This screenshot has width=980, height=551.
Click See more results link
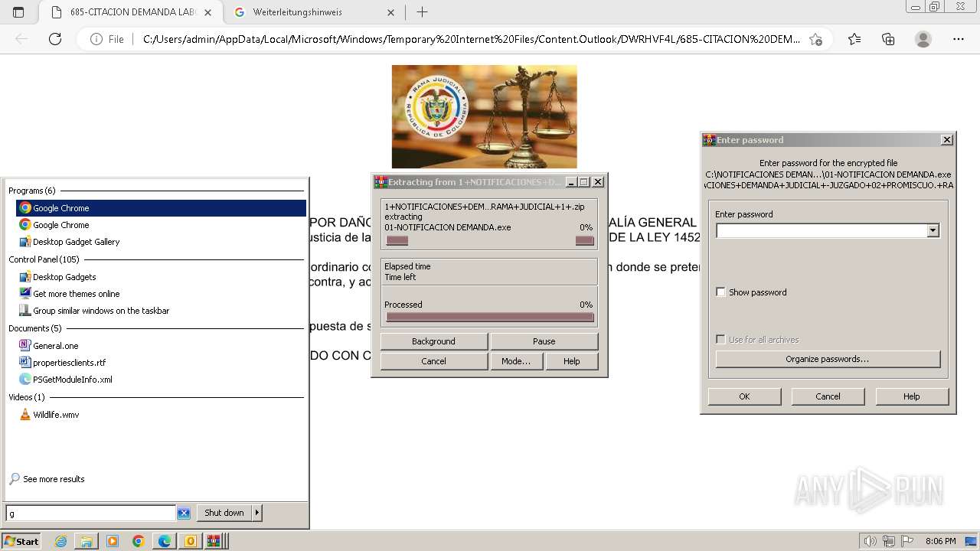click(x=54, y=479)
